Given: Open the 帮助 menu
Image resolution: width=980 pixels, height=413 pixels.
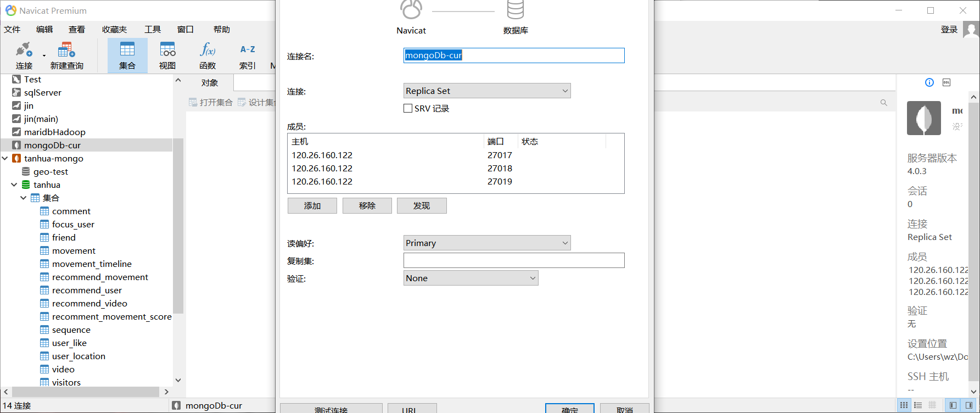Looking at the screenshot, I should (222, 30).
